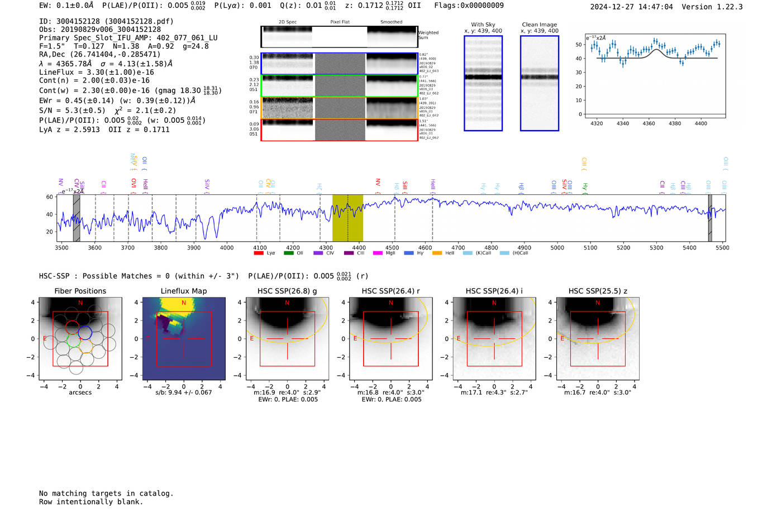Click the blue Hβ label near 4900Å
Viewport: 782px width, 532px height.
point(521,188)
